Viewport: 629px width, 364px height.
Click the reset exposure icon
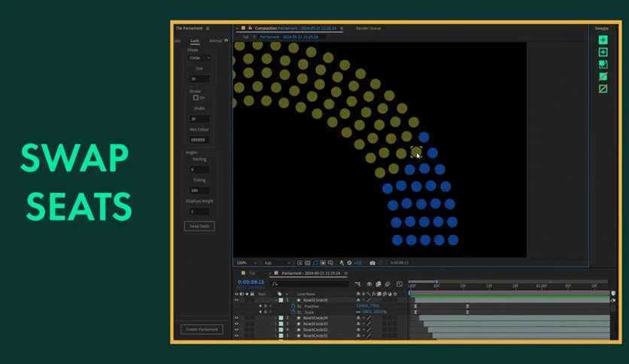point(349,263)
